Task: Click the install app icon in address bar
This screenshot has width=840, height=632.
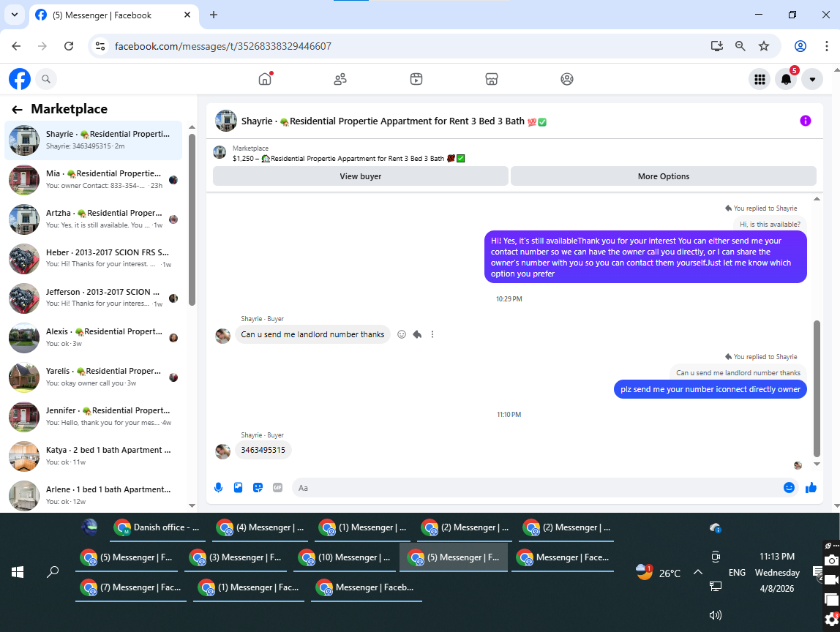Action: pyautogui.click(x=717, y=46)
